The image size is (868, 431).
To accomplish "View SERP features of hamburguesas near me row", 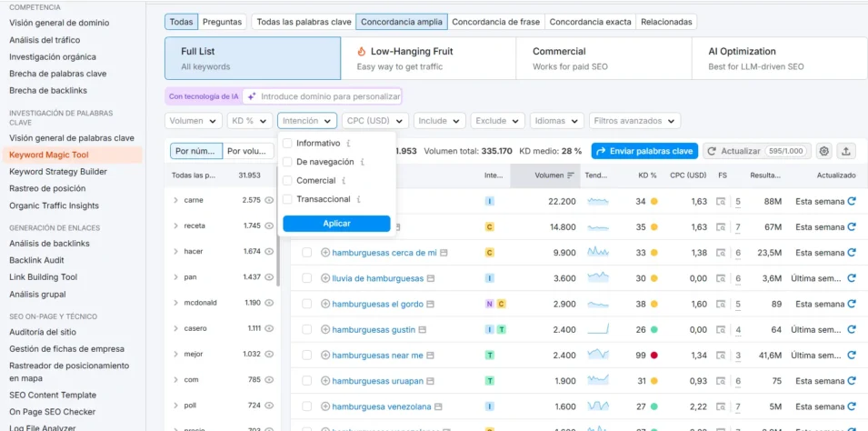I will tap(721, 356).
